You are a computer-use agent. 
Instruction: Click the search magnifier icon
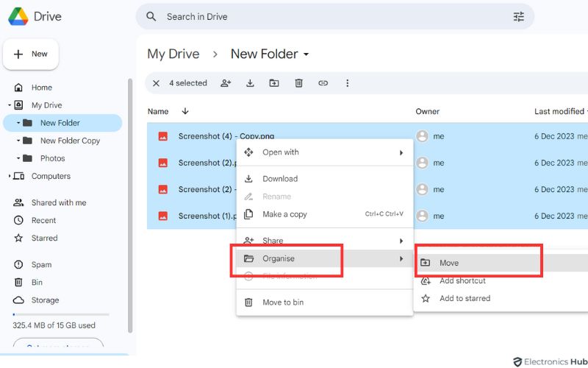click(151, 16)
